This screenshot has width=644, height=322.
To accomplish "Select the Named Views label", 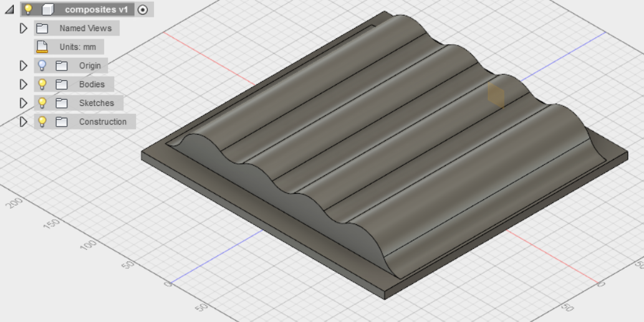I will coord(85,28).
